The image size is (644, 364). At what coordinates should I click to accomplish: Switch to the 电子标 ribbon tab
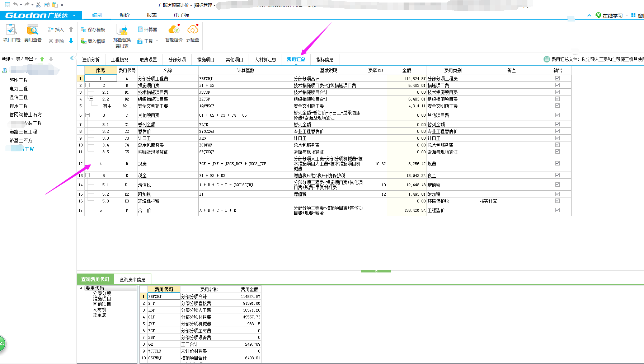point(182,15)
